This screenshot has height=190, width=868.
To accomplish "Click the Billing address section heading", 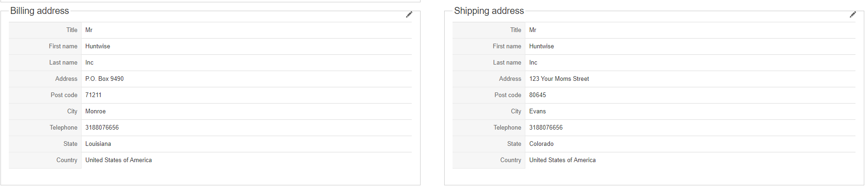I will click(39, 11).
